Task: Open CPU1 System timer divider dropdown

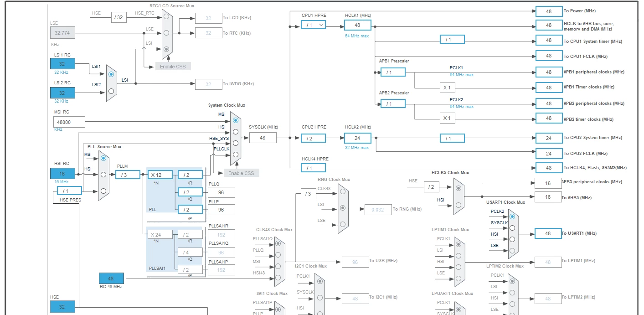Action: 452,40
